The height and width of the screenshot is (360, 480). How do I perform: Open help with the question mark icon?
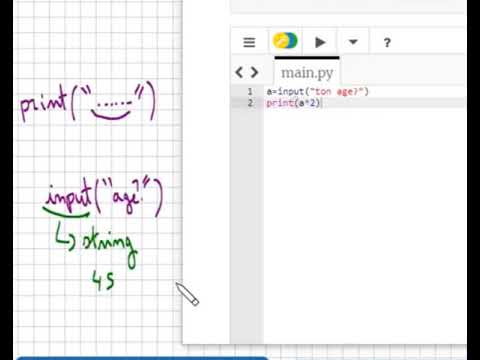[x=387, y=43]
